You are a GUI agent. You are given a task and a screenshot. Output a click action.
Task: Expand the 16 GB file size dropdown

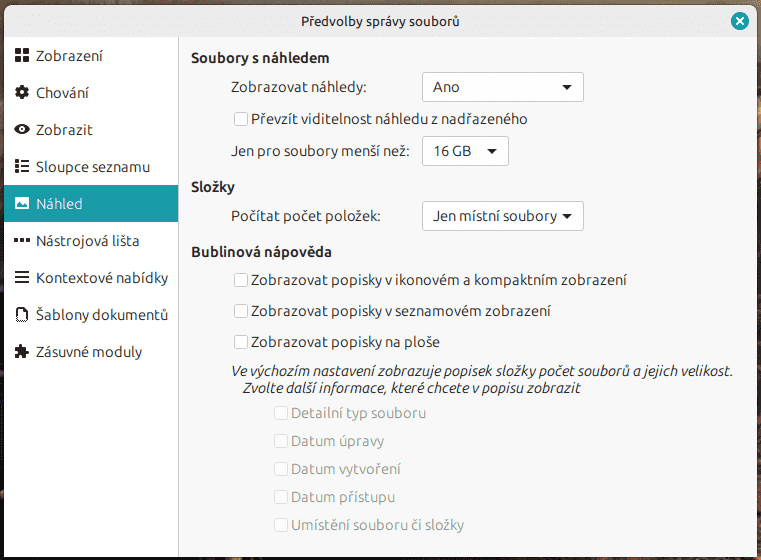(465, 152)
